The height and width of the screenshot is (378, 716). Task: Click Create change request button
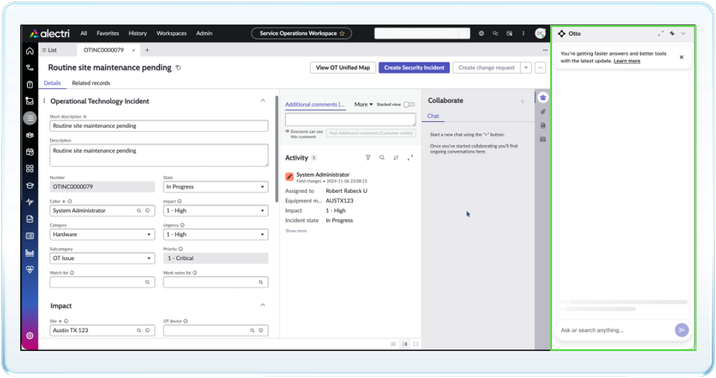tap(487, 68)
